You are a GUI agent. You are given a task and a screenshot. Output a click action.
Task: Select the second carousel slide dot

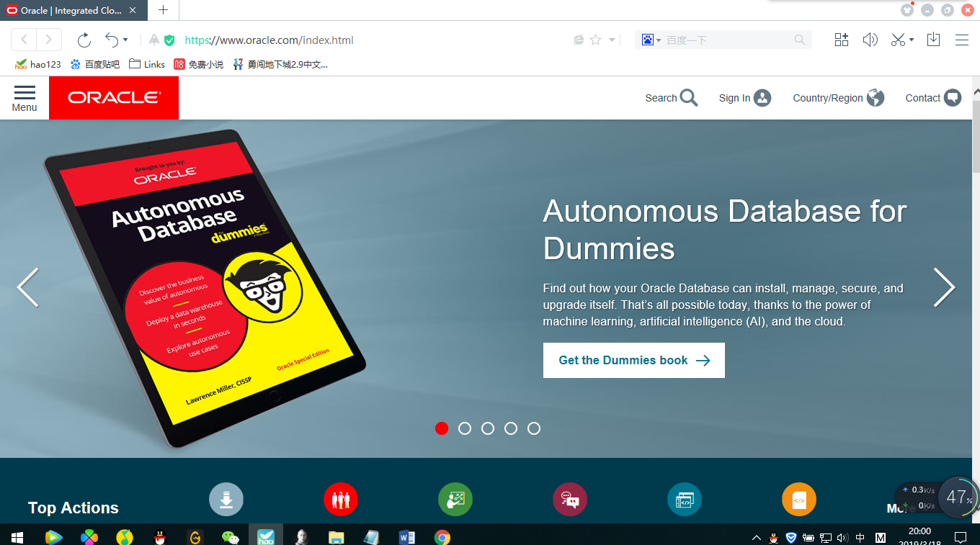tap(465, 428)
